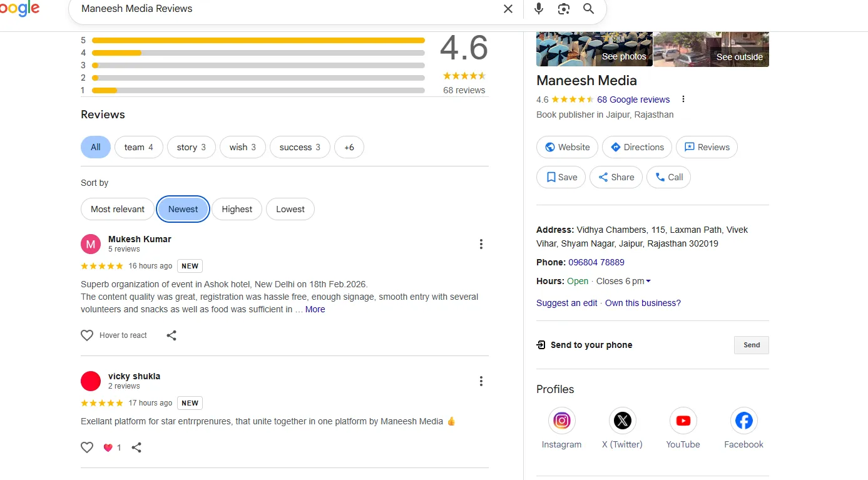Image resolution: width=868 pixels, height=480 pixels.
Task: Like vicky shukla's review with heart
Action: (x=87, y=447)
